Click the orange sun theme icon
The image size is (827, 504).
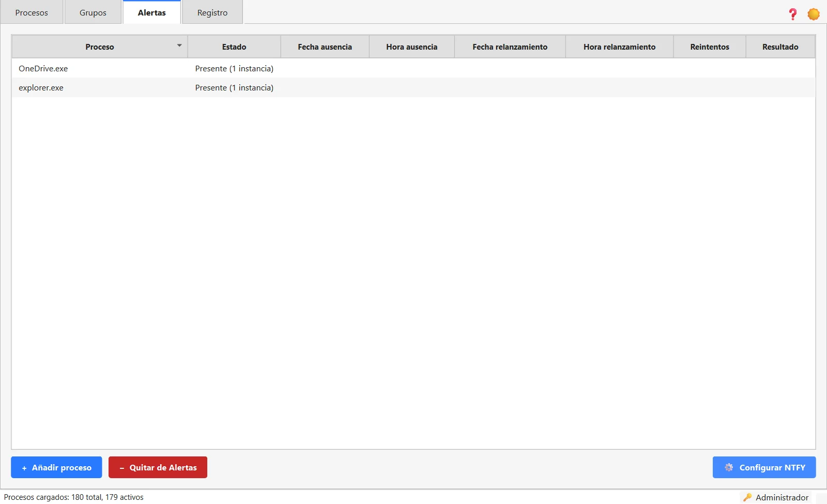point(814,14)
